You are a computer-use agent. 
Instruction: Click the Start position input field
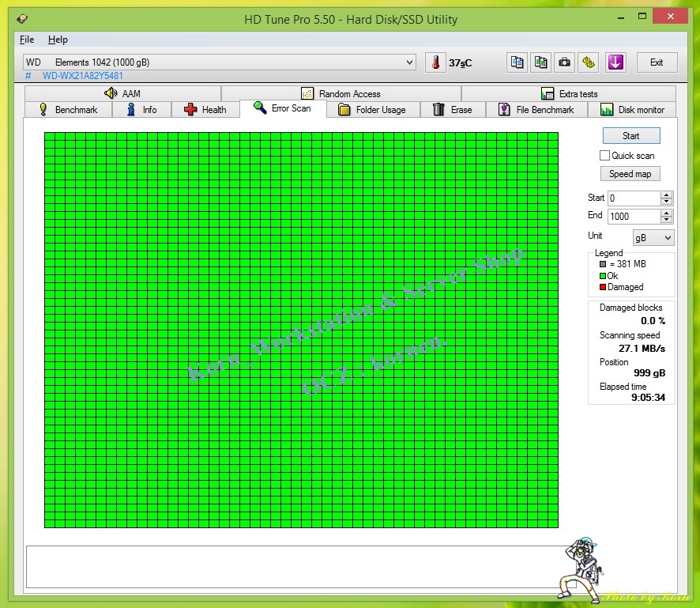[x=634, y=198]
